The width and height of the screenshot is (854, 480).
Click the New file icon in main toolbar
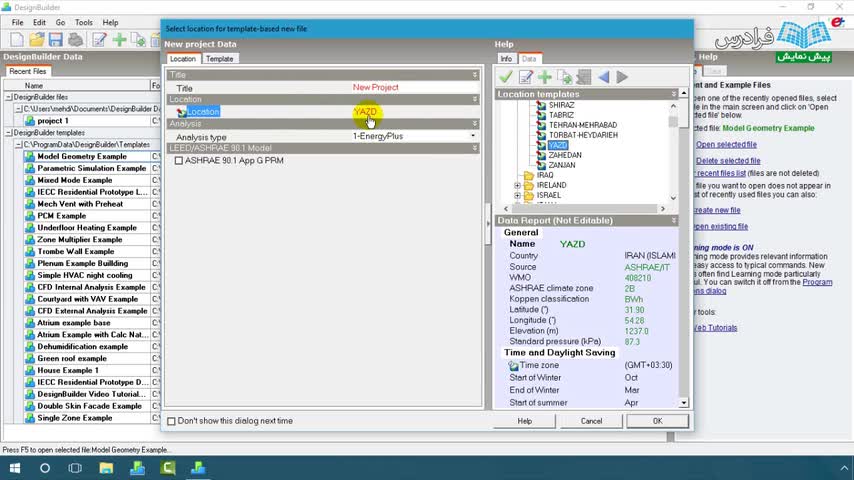coord(17,40)
